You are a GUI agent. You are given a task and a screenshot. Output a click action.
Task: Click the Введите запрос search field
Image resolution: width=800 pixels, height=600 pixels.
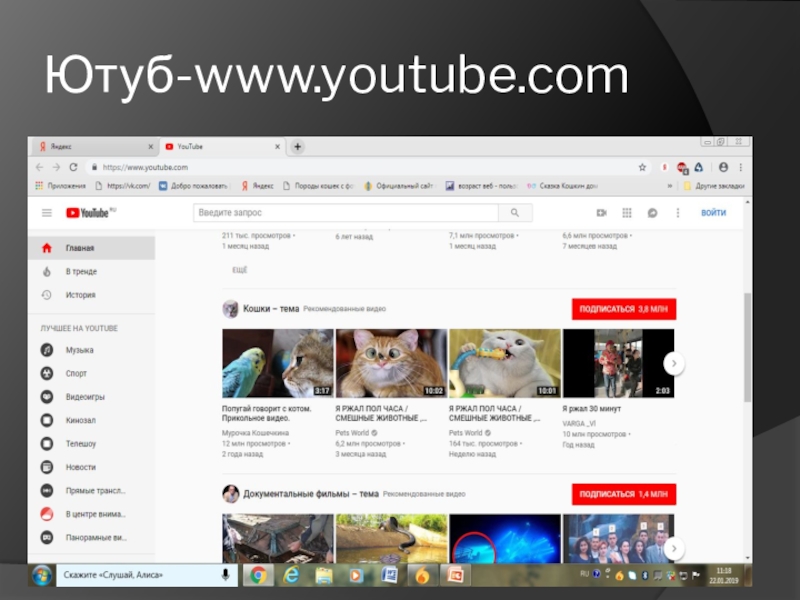tap(345, 213)
